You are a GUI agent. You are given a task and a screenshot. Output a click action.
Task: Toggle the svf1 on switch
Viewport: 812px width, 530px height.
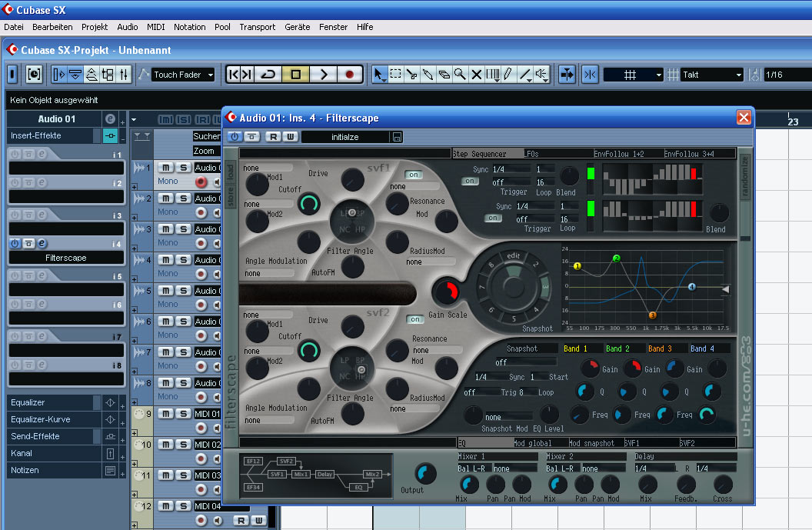click(413, 175)
